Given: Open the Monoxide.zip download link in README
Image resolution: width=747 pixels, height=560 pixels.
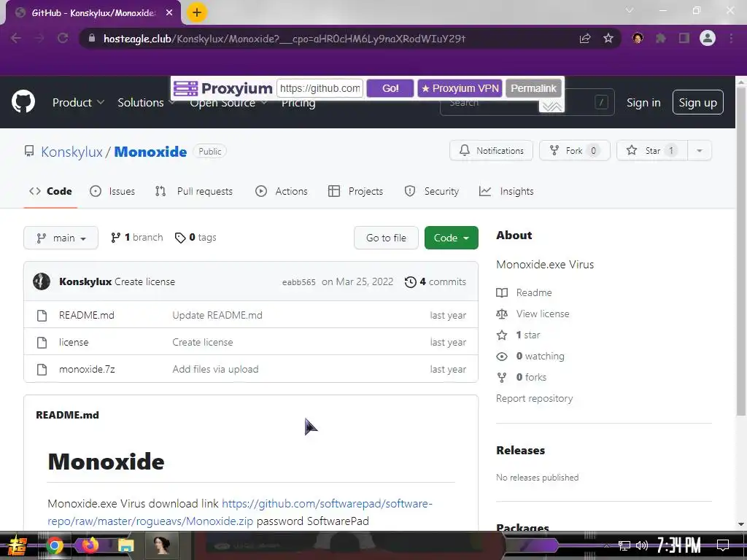Looking at the screenshot, I should [x=240, y=512].
